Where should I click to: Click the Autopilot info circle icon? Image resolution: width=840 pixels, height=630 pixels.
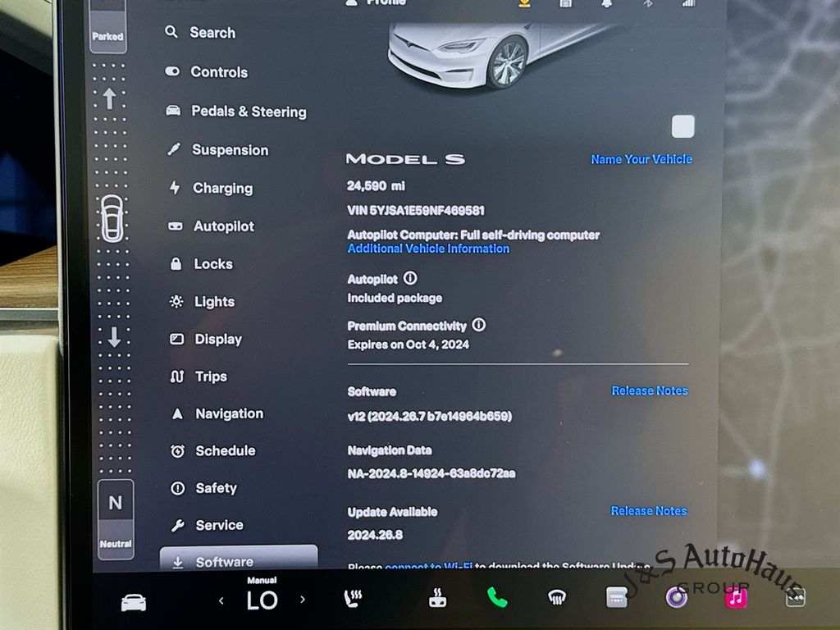coord(410,279)
